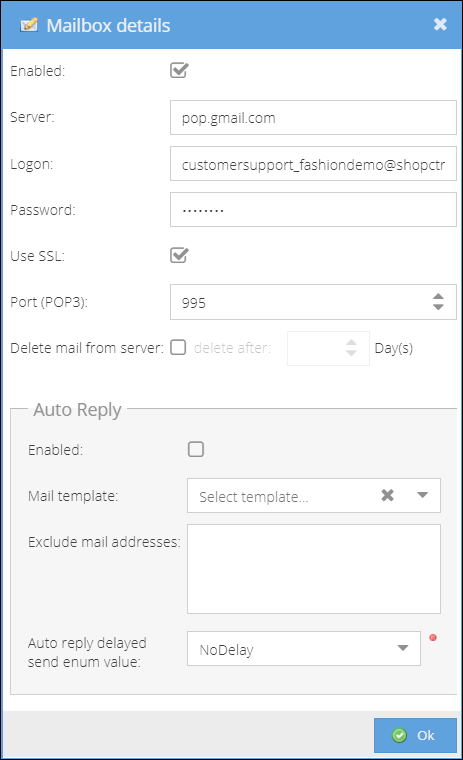Image resolution: width=463 pixels, height=760 pixels.
Task: Clear the Mail template selection
Action: tap(387, 495)
